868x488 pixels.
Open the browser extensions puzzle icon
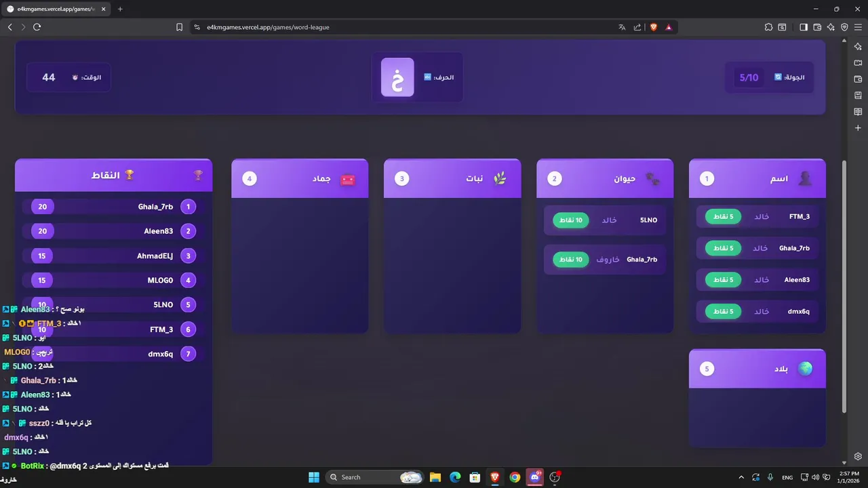[768, 27]
